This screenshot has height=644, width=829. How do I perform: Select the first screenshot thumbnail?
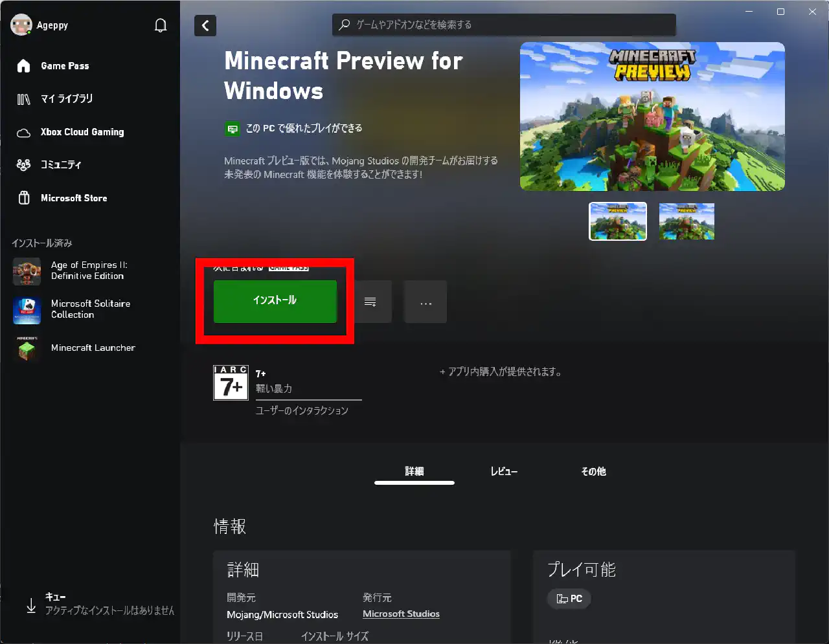(618, 221)
